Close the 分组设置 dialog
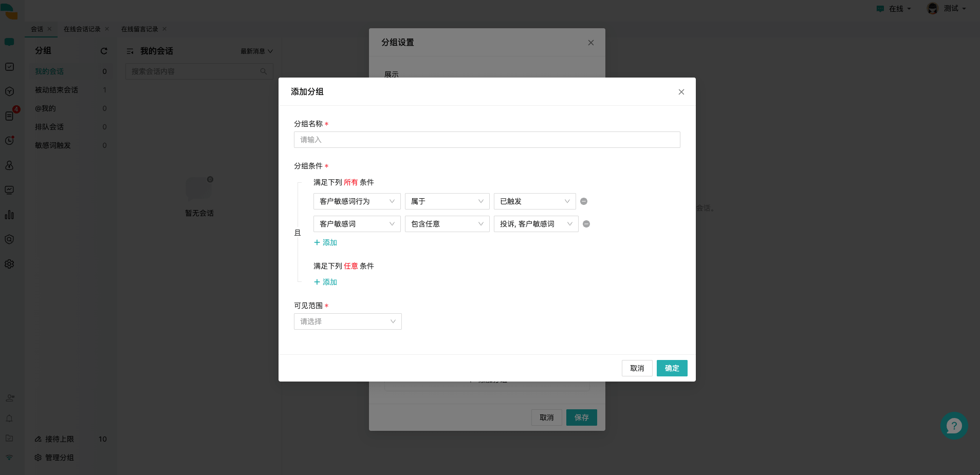The height and width of the screenshot is (475, 980). 591,43
